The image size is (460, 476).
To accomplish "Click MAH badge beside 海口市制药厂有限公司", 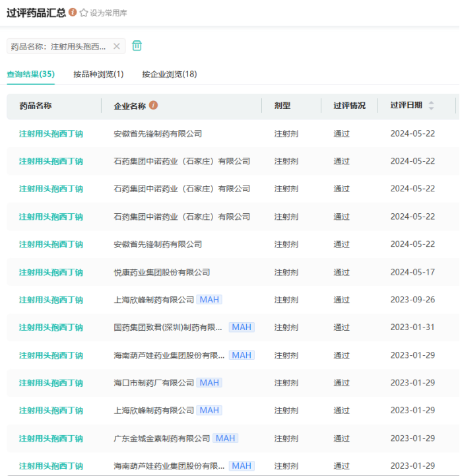I will click(x=209, y=383).
